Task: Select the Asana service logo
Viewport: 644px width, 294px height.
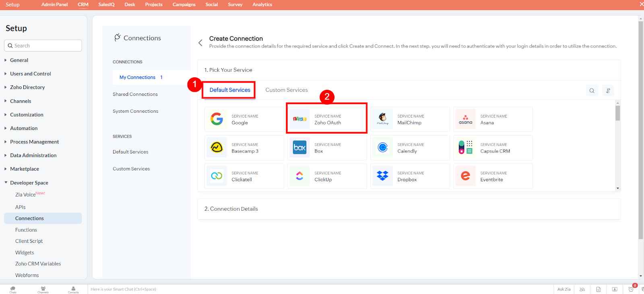Action: point(465,119)
